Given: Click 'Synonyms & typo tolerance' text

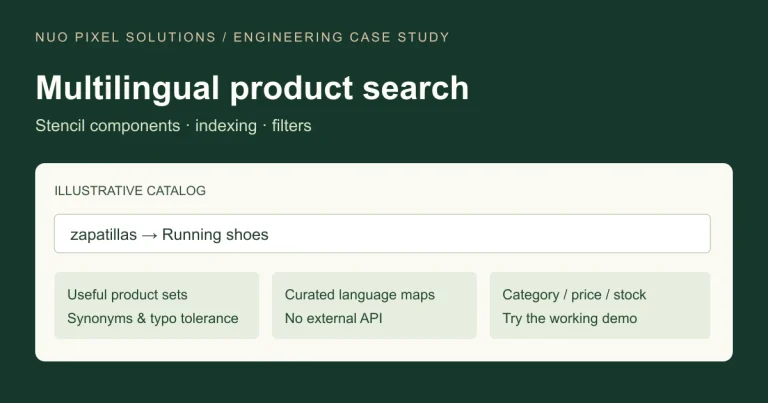Looking at the screenshot, I should [x=153, y=318].
